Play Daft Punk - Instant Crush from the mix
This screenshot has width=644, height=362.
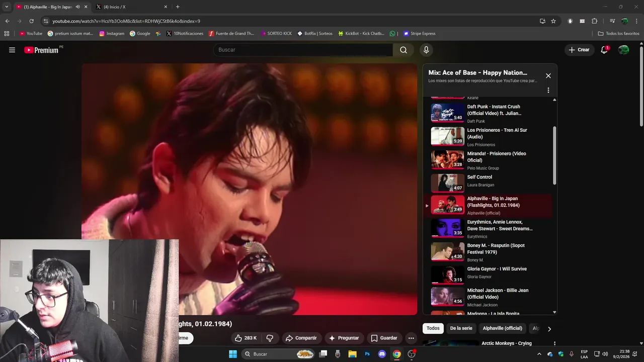488,113
